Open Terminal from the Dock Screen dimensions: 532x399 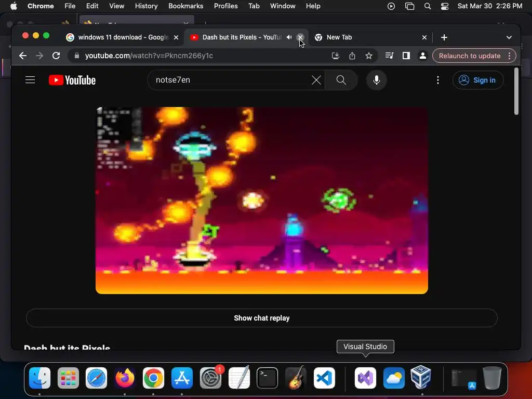[x=268, y=378]
